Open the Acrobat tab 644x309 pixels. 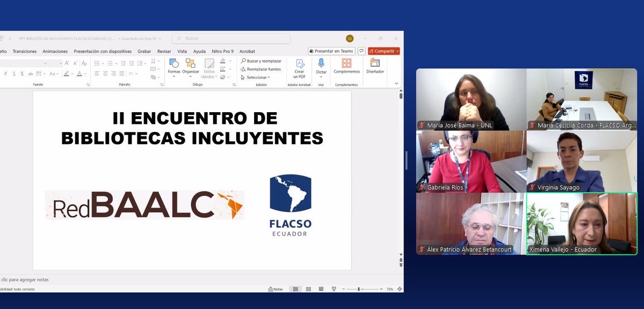pyautogui.click(x=247, y=51)
